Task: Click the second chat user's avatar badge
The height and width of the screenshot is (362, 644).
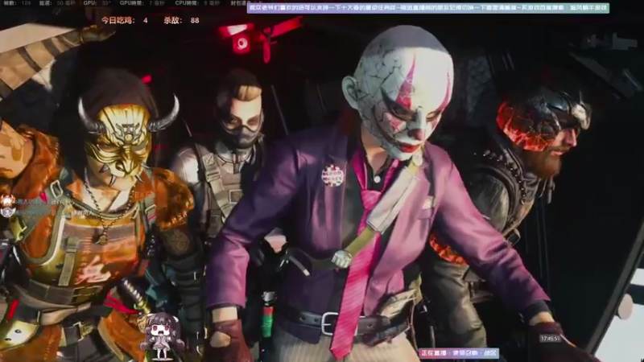Action: (7, 212)
